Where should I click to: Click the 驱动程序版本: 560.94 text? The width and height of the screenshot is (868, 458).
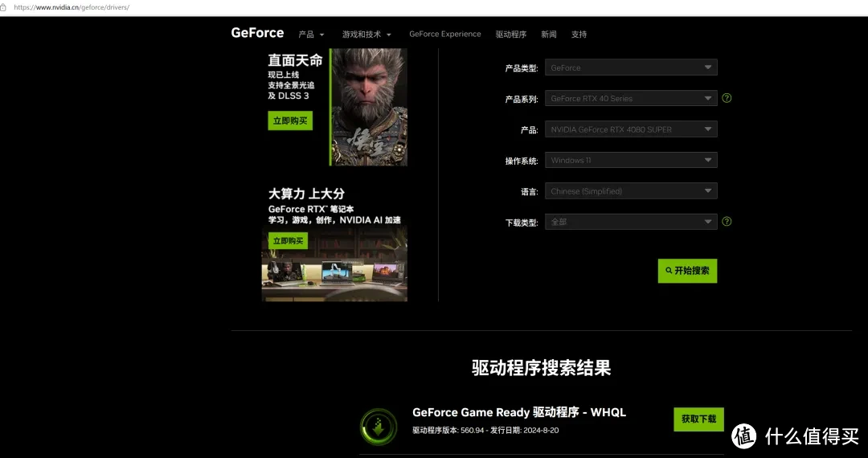click(448, 431)
